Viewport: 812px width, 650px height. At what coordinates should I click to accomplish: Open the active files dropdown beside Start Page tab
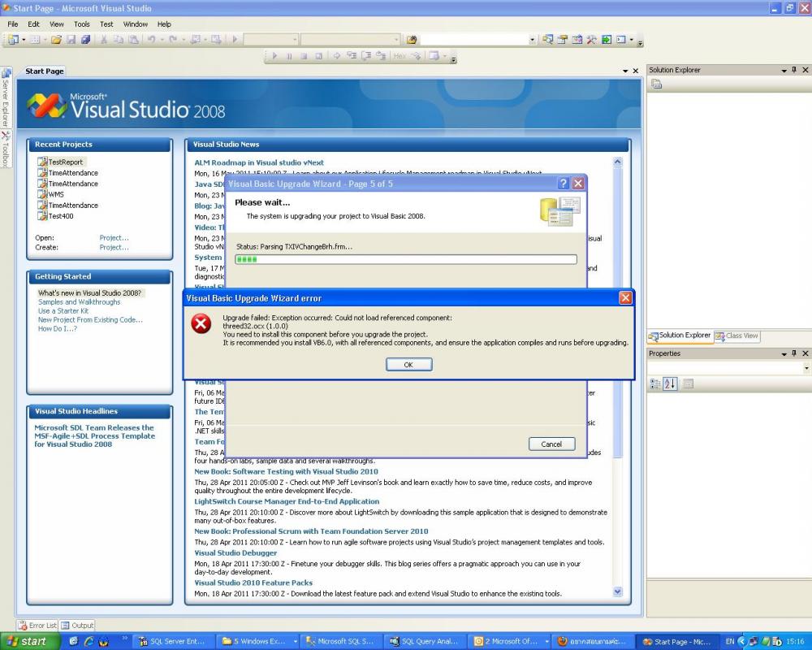625,71
